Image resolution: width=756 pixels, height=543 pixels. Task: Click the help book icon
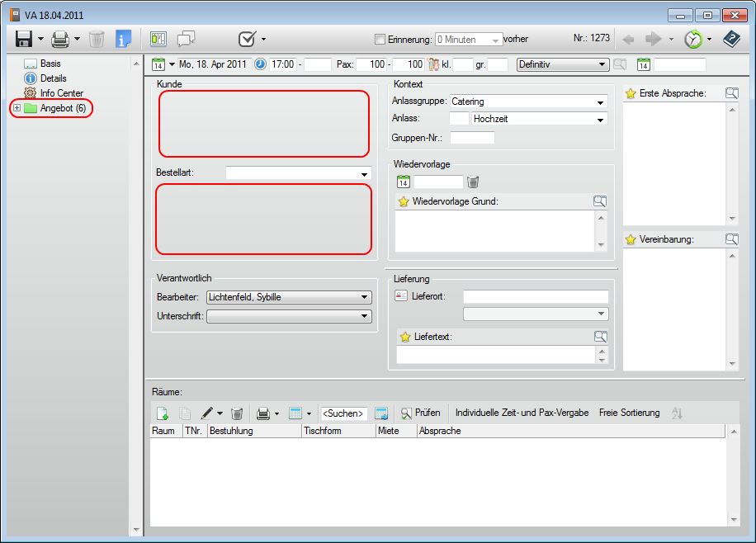[731, 39]
